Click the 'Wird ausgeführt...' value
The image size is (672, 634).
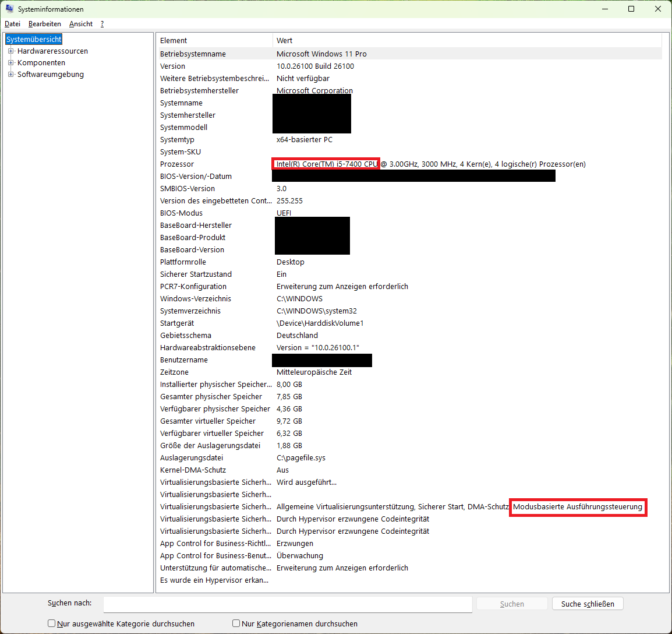pos(306,482)
